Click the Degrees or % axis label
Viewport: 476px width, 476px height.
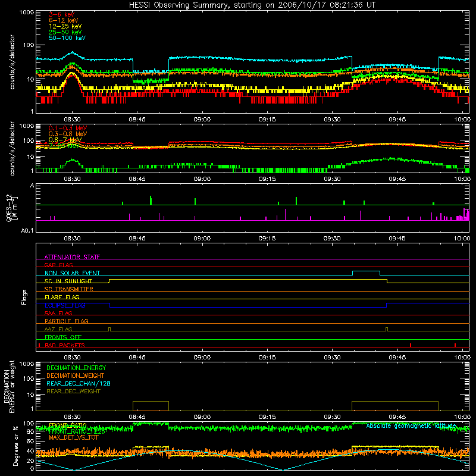click(x=15, y=446)
